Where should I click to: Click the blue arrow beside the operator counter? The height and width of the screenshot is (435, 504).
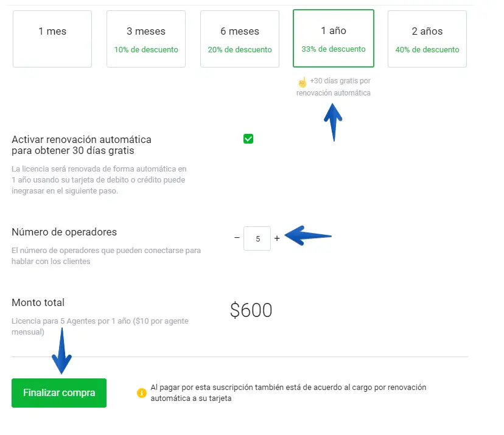[x=308, y=235]
